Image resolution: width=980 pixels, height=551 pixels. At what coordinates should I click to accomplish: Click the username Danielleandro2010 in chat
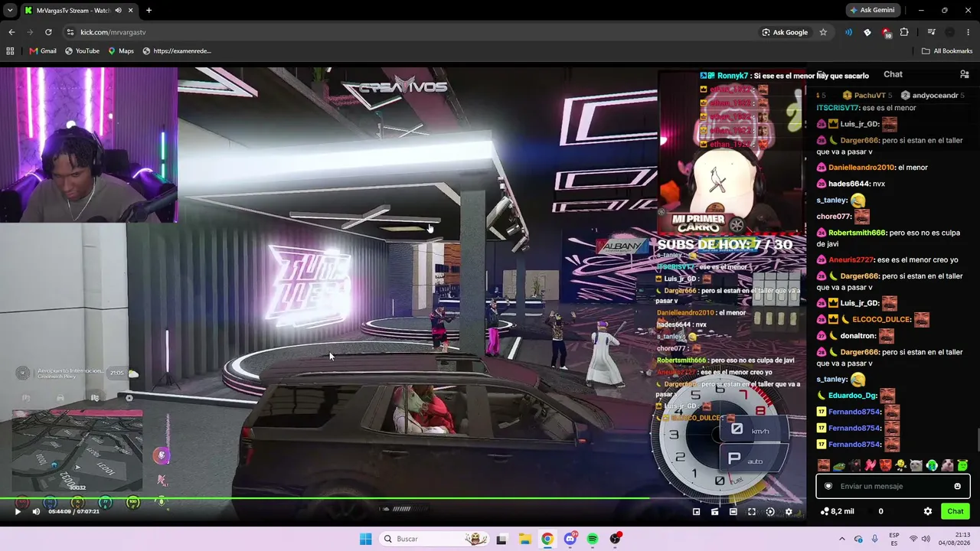coord(861,168)
